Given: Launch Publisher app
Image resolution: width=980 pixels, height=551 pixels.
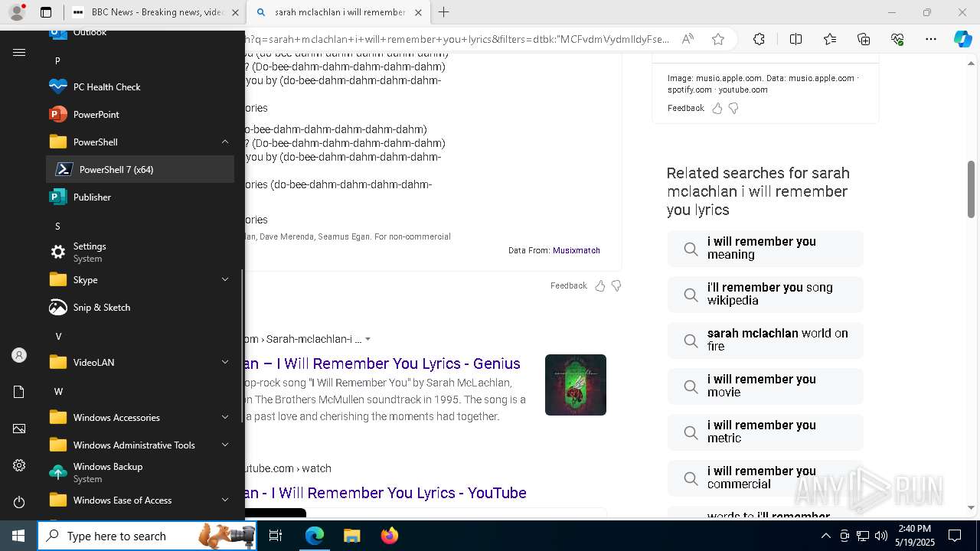Looking at the screenshot, I should click(140, 197).
